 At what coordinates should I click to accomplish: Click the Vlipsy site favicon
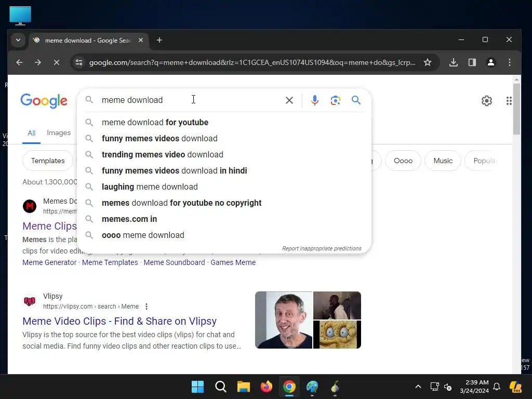point(30,301)
